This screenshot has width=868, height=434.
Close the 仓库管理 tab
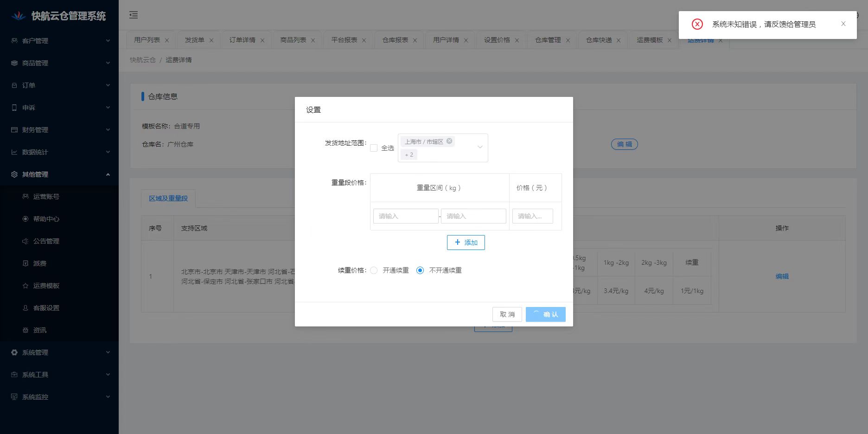pos(568,40)
